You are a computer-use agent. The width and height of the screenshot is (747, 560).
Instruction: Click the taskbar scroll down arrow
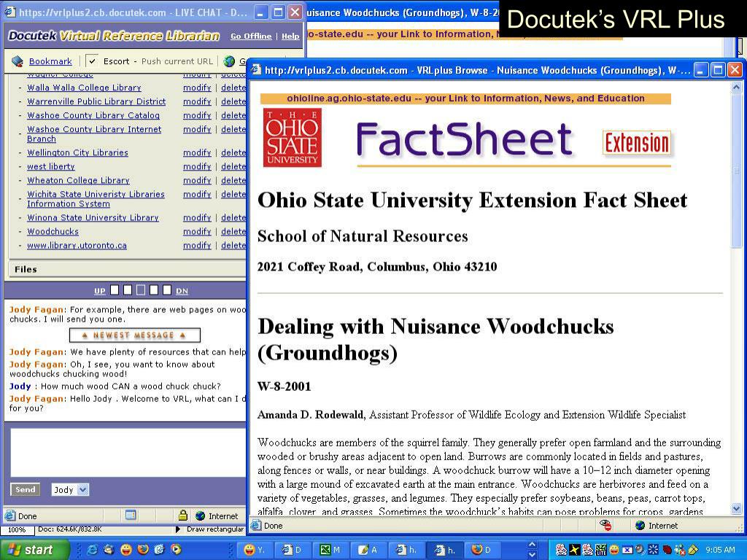(x=533, y=555)
